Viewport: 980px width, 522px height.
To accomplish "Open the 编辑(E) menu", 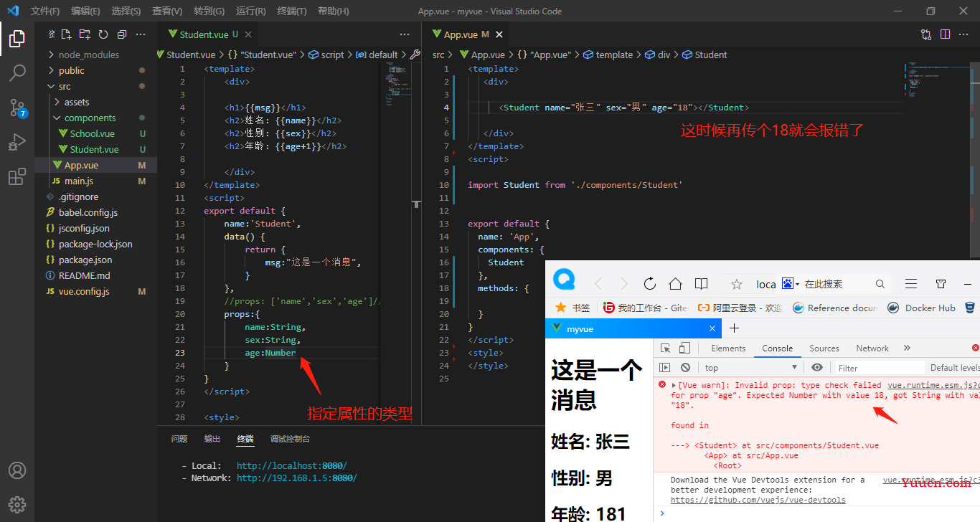I will point(85,11).
